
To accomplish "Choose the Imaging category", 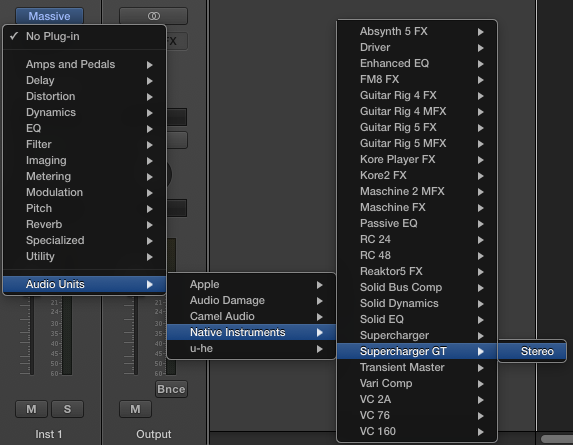I will pyautogui.click(x=84, y=160).
